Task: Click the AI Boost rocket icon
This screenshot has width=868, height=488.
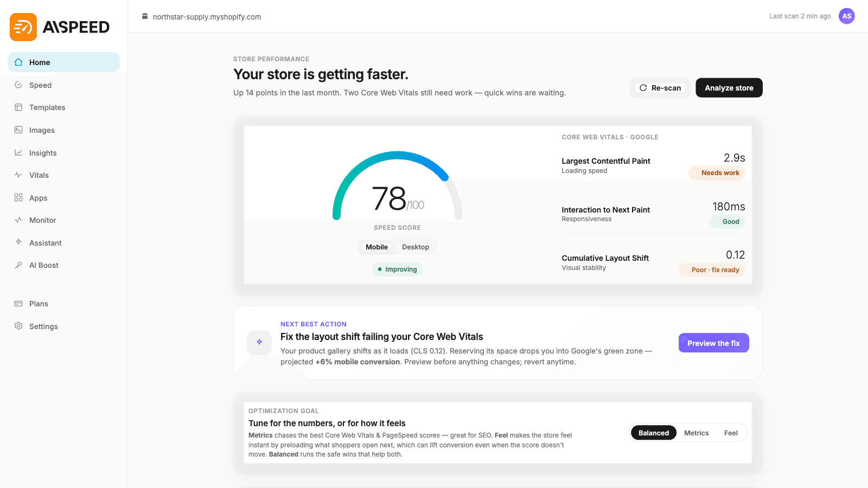Action: pos(18,265)
